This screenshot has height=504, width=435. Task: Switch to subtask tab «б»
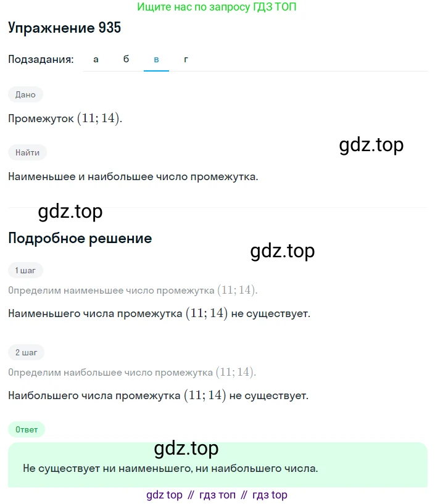pyautogui.click(x=126, y=59)
